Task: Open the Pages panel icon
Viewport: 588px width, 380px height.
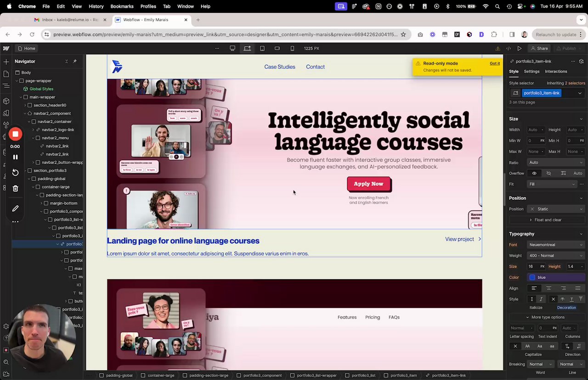Action: tap(6, 74)
